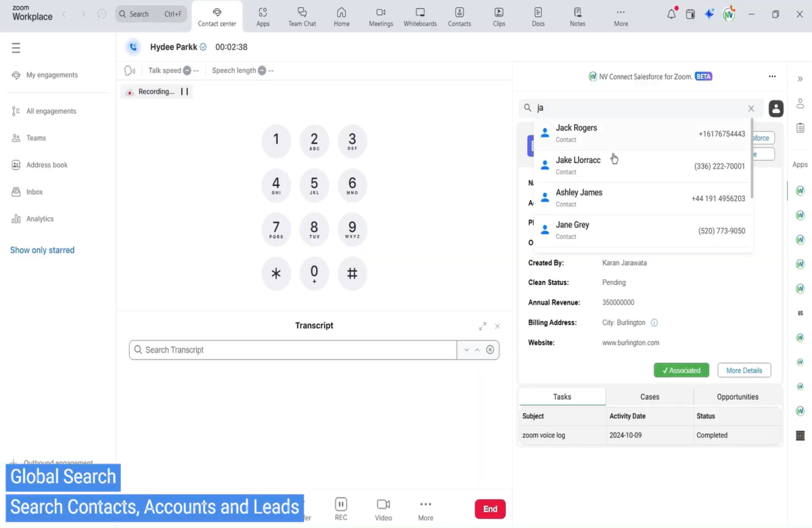Clear the Salesforce search field
The height and width of the screenshot is (528, 812).
[751, 108]
